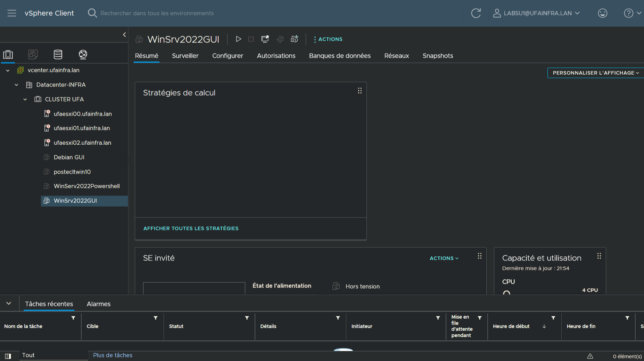The width and height of the screenshot is (644, 361).
Task: Select host ufaesxi00.ufainfra.lan in tree
Action: click(83, 114)
